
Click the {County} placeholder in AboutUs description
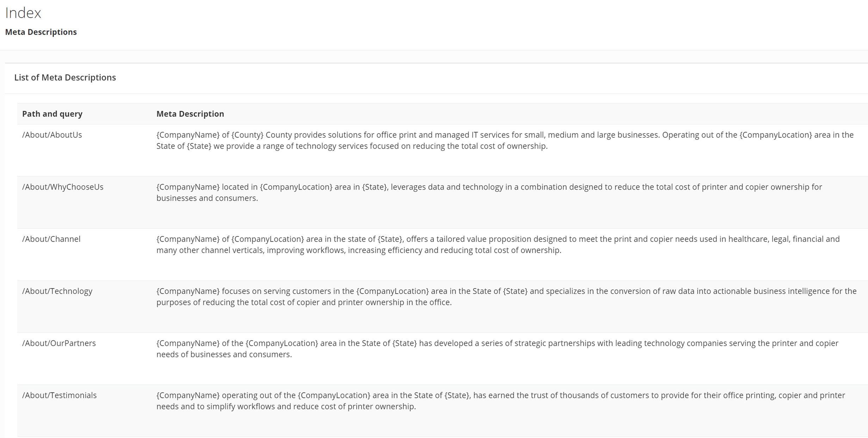(247, 135)
